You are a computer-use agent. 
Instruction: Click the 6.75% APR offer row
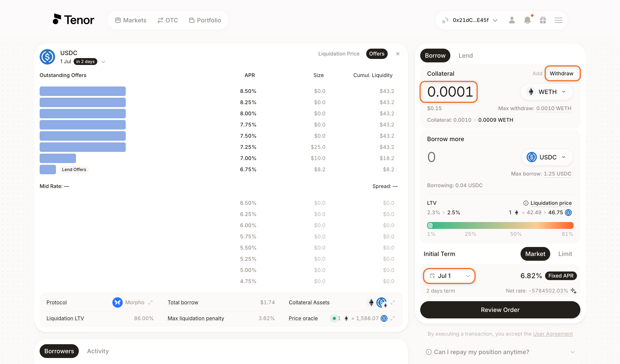pos(219,170)
